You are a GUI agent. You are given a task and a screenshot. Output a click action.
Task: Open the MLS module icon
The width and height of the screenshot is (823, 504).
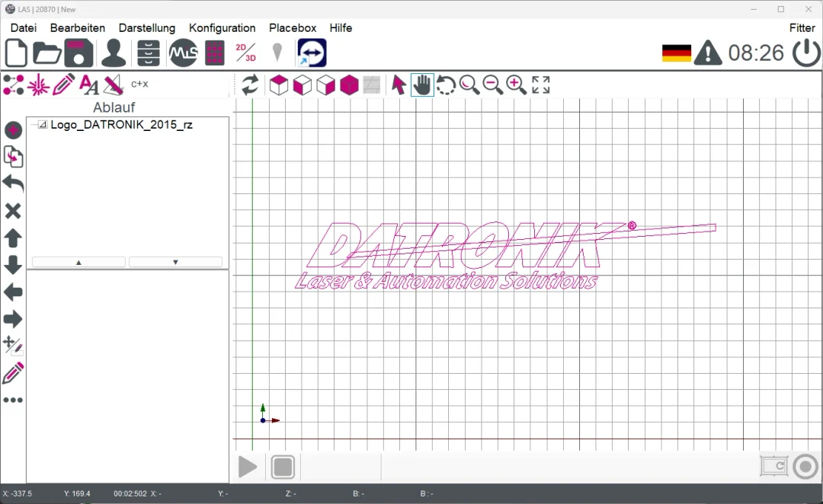pos(183,53)
